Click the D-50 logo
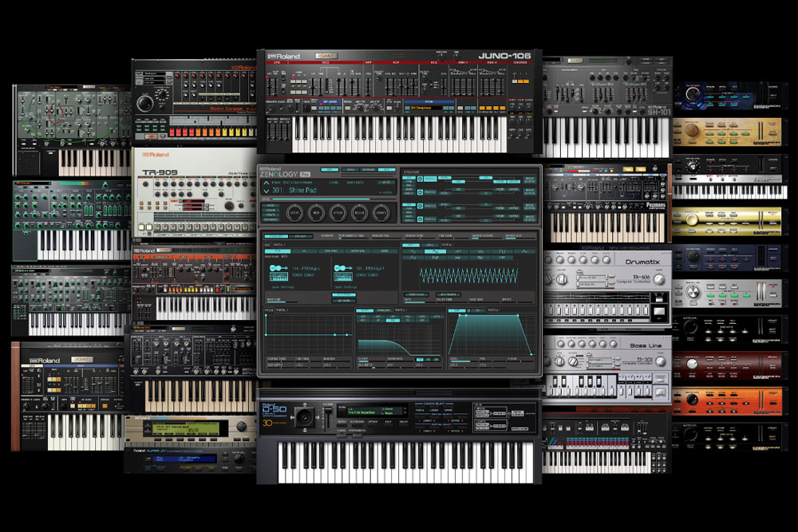 tap(275, 409)
